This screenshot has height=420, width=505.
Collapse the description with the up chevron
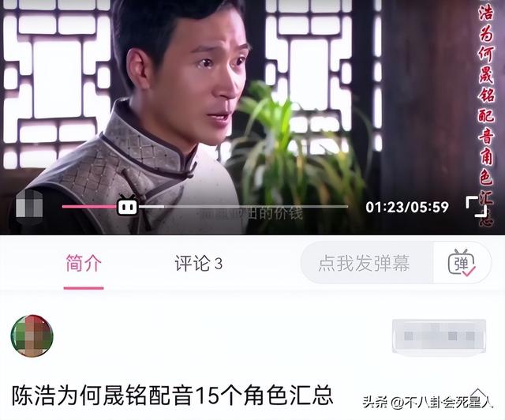click(x=479, y=394)
